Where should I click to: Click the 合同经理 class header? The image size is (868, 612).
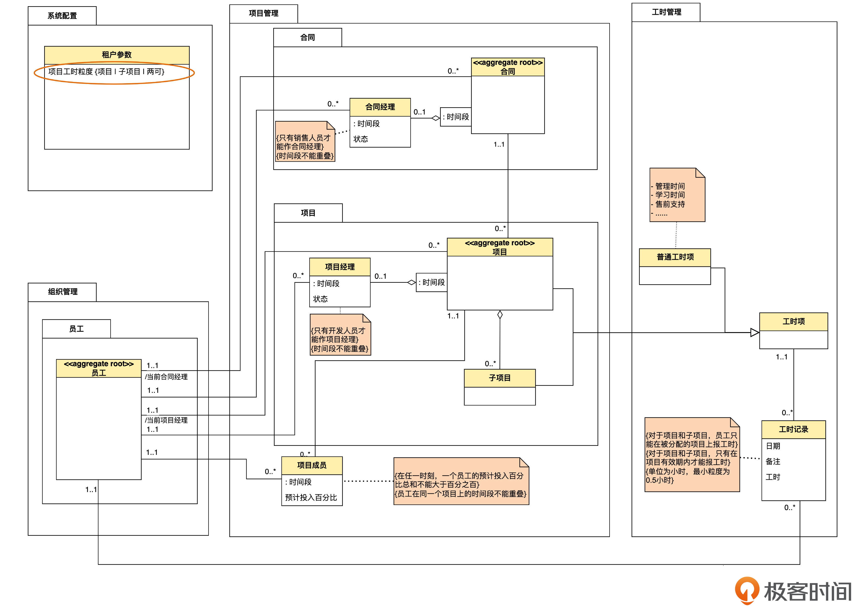(x=380, y=107)
